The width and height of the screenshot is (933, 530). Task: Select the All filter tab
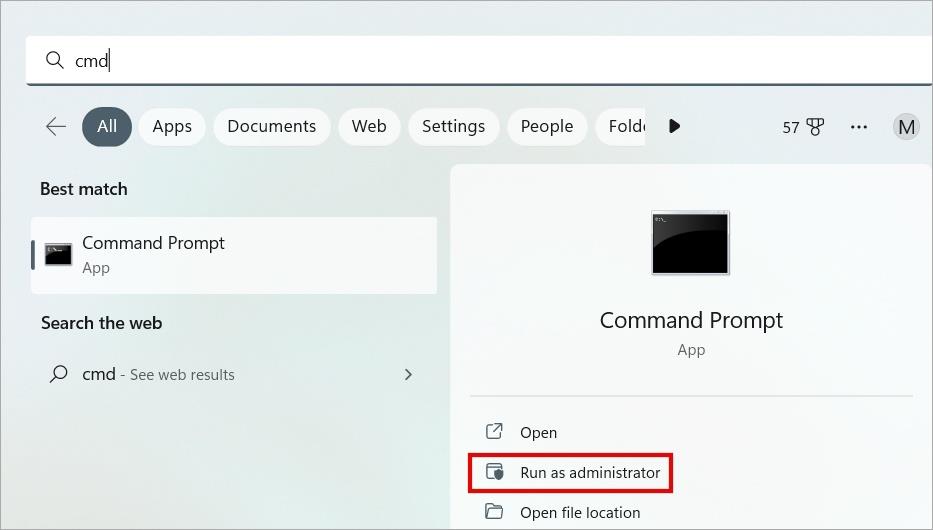(107, 126)
